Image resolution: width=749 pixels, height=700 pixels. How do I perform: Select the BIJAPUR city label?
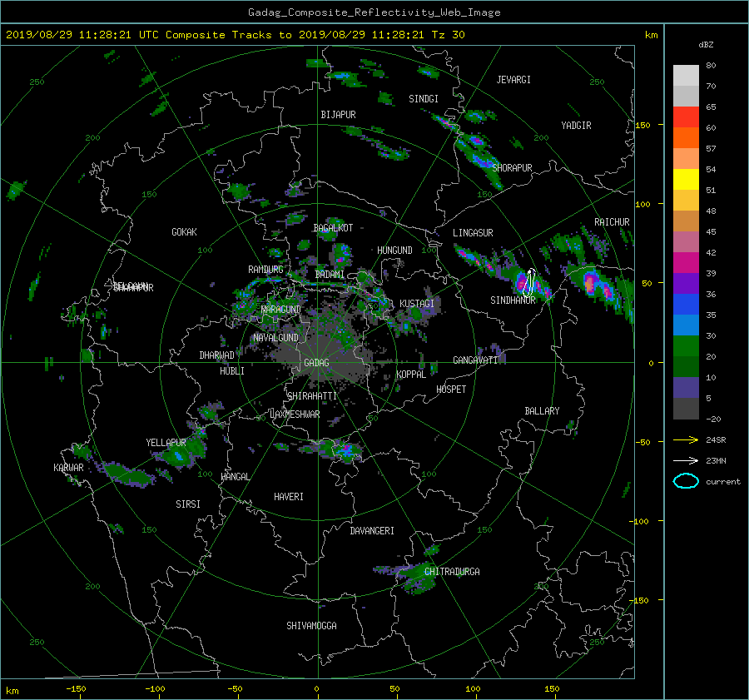[338, 115]
